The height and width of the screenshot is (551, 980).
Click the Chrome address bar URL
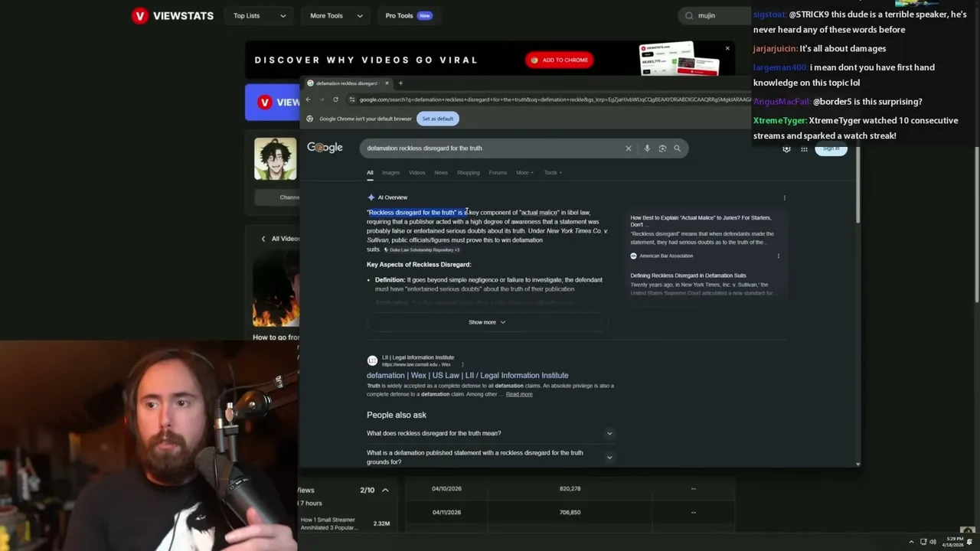(x=555, y=99)
